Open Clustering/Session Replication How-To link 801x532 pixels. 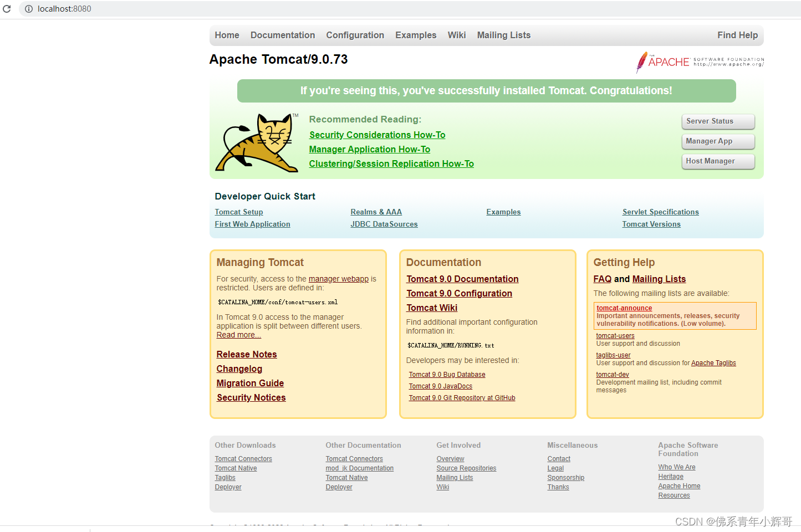(391, 163)
